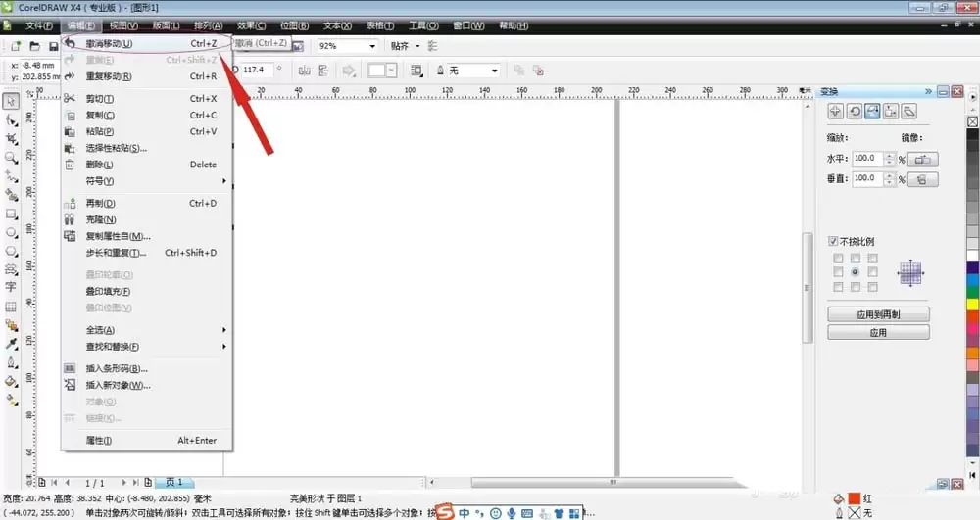Click the Save icon in toolbar
980x520 pixels.
tap(54, 46)
